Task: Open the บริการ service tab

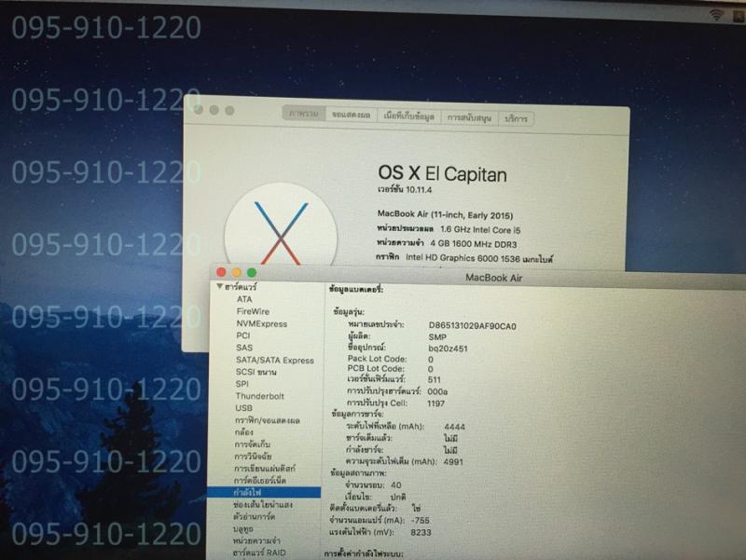Action: click(x=516, y=118)
